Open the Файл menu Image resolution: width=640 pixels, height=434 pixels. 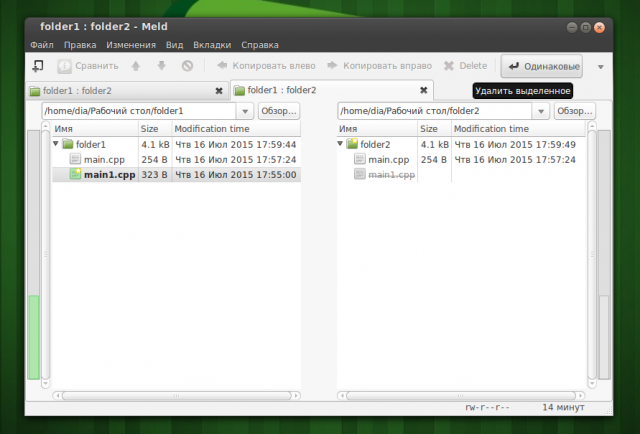[x=42, y=45]
